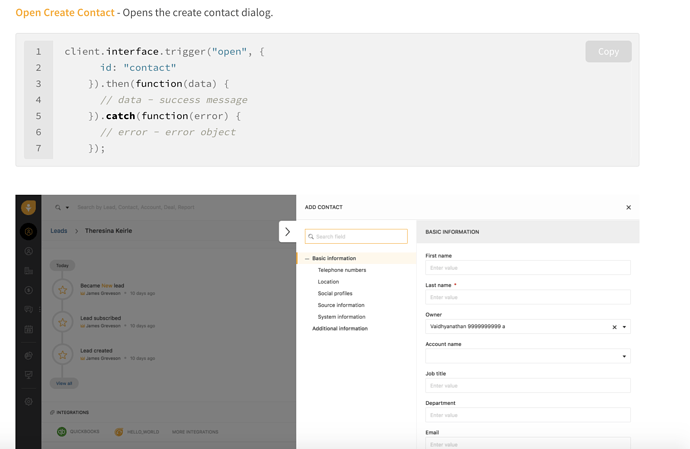Go to Leads breadcrumb link
This screenshot has width=690, height=449.
click(59, 231)
